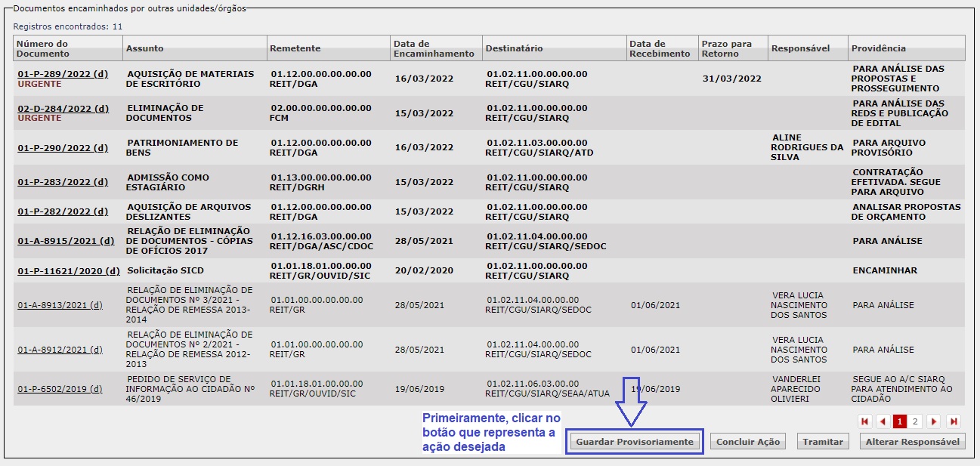980x466 pixels.
Task: Select subject Solicitação SICD
Action: (165, 270)
